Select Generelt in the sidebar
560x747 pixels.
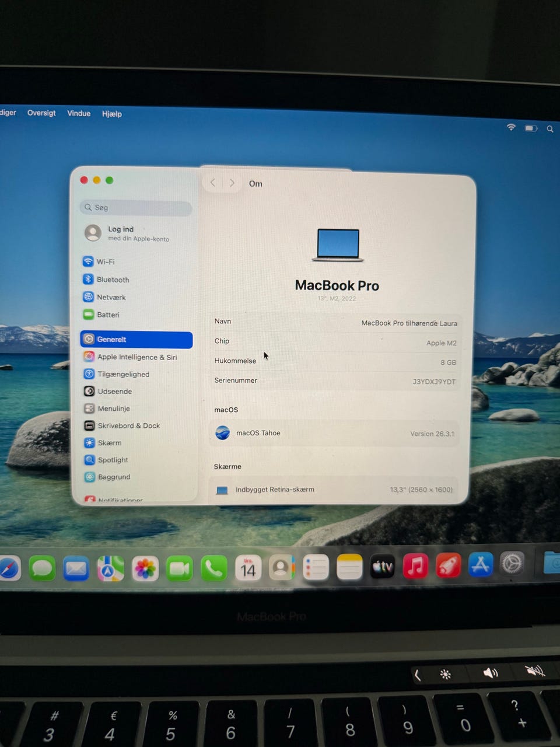[136, 339]
